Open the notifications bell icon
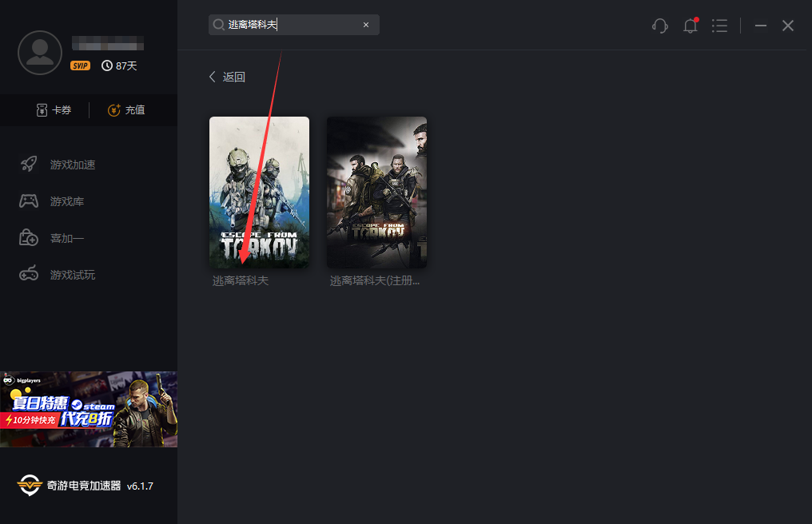 [x=691, y=26]
